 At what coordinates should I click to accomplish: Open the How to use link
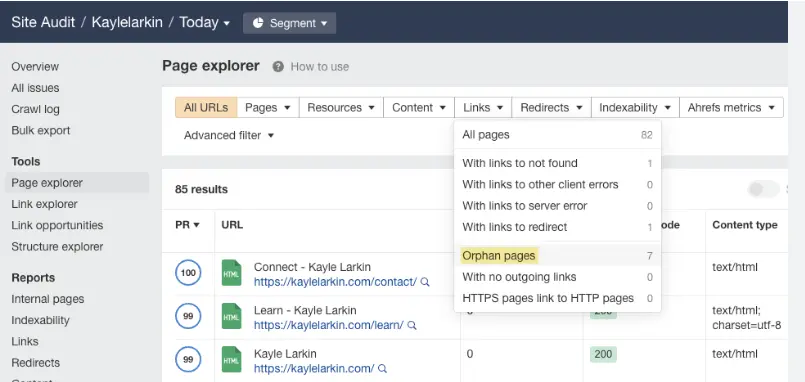pyautogui.click(x=319, y=67)
